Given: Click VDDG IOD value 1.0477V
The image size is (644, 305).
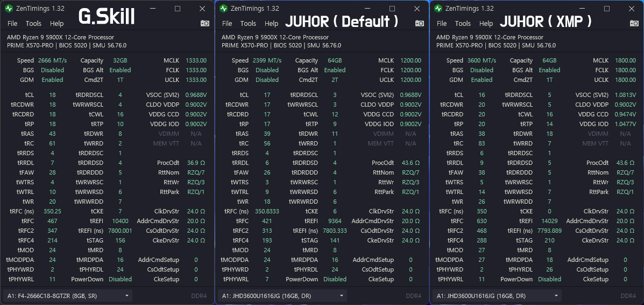Looking at the screenshot, I should (x=625, y=124).
